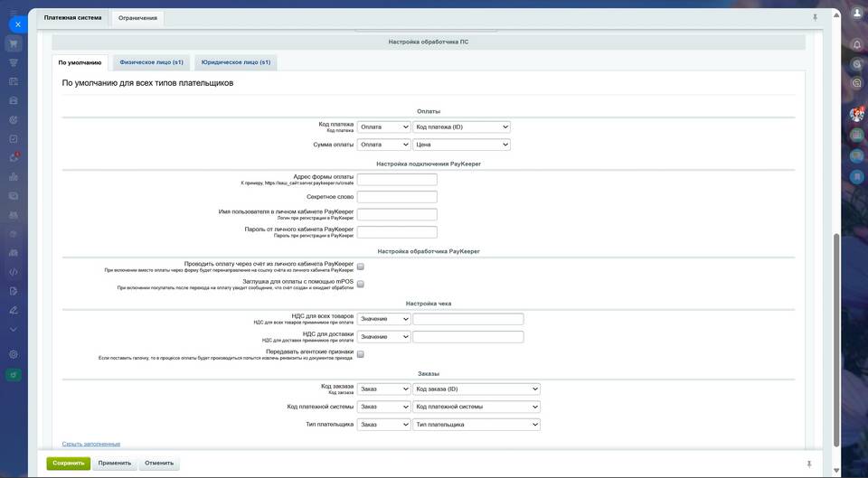The image size is (868, 478).
Task: Close the slider panel with the blue X button
Action: pos(17,24)
